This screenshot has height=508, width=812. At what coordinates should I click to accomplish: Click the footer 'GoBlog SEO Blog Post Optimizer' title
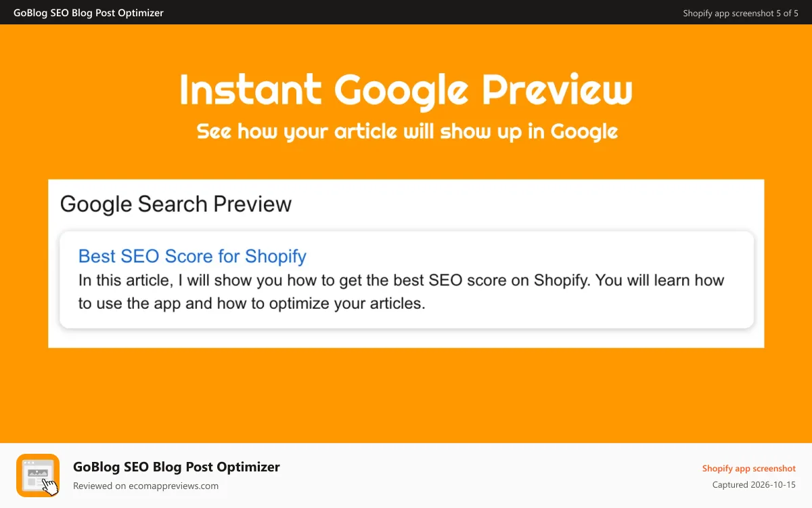pyautogui.click(x=177, y=467)
